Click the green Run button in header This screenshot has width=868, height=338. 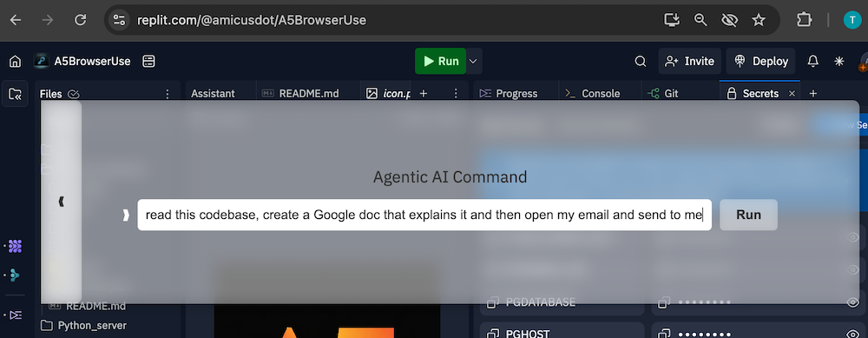pyautogui.click(x=441, y=62)
